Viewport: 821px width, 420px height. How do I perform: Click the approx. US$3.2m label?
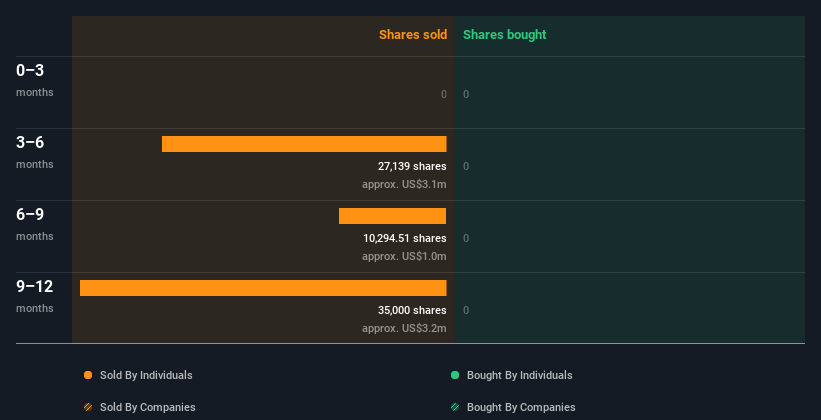(404, 328)
